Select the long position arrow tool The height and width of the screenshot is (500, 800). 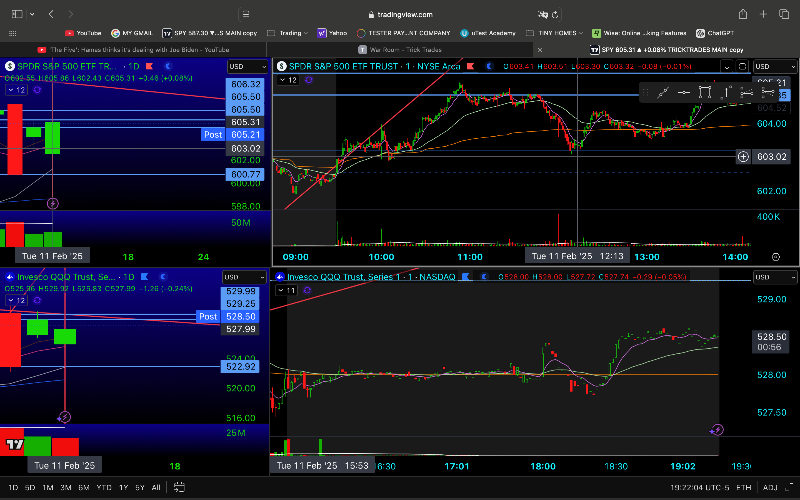(x=726, y=92)
